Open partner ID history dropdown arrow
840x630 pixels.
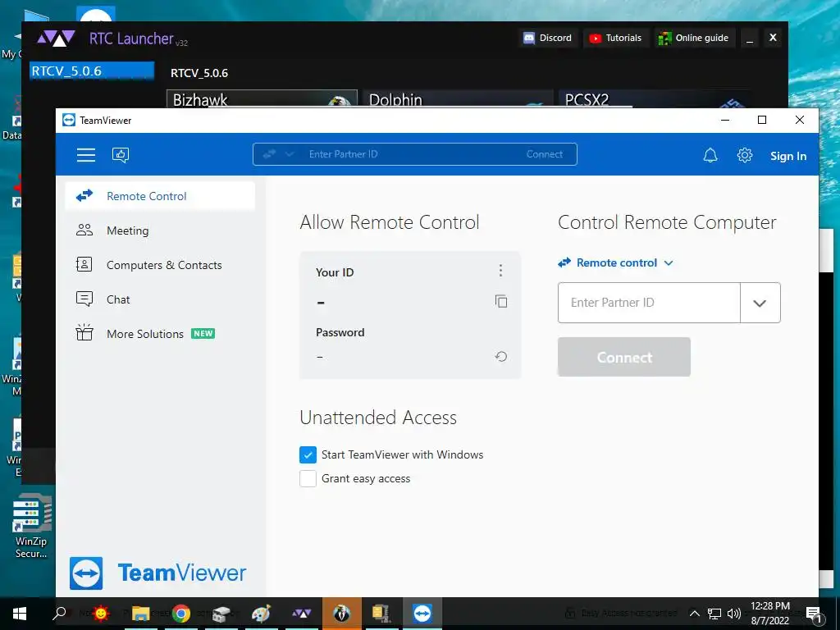(760, 303)
